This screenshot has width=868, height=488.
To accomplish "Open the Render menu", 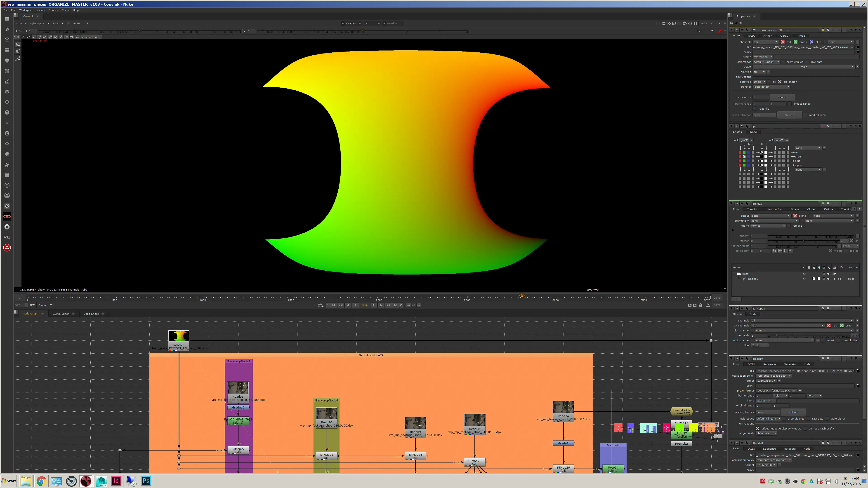I will point(53,10).
